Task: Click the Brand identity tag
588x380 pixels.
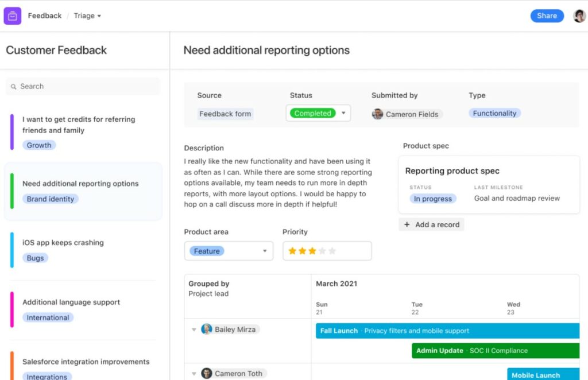Action: pos(51,199)
